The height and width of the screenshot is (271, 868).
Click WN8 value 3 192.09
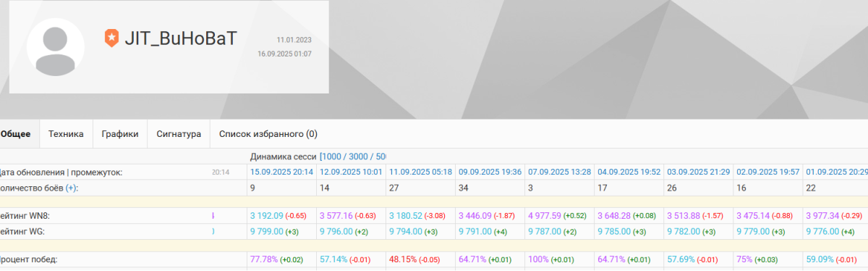click(266, 216)
